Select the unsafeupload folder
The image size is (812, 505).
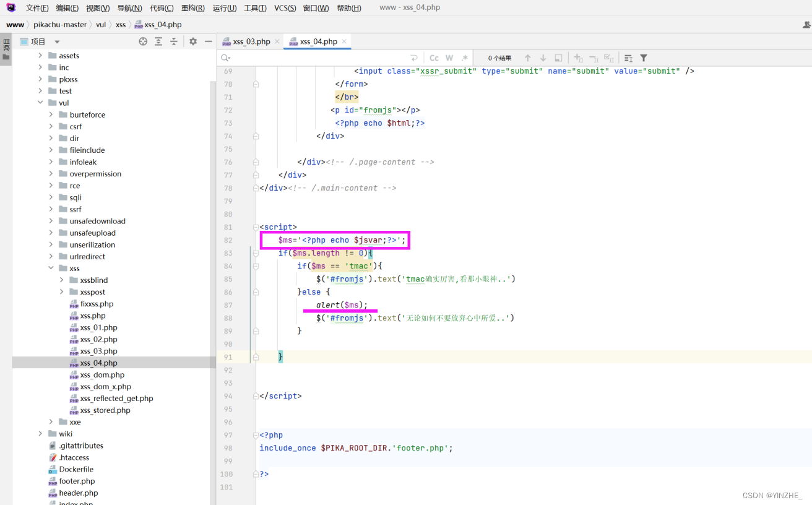click(92, 233)
